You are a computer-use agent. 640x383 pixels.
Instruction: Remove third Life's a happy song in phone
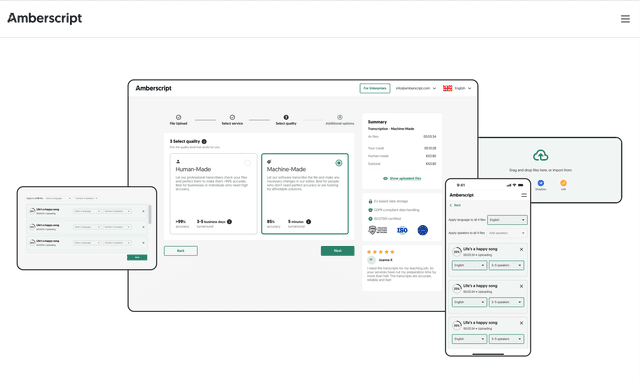[x=521, y=323]
